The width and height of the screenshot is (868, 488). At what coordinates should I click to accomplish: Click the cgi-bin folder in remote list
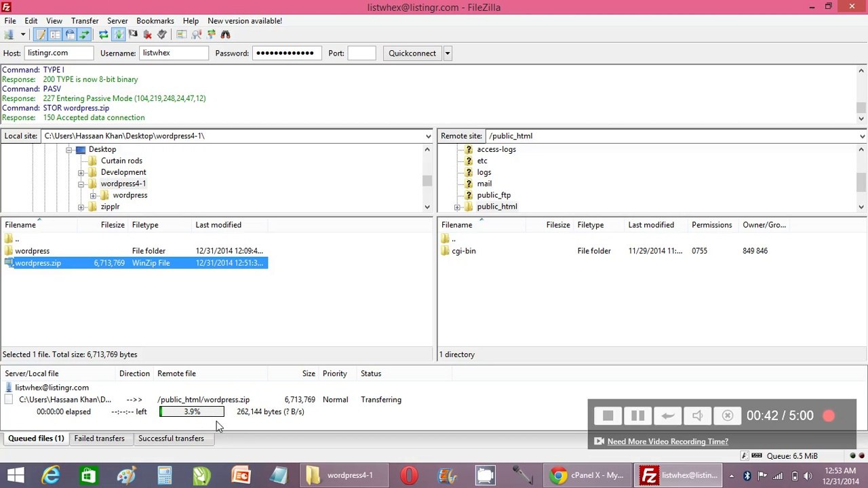pos(464,251)
